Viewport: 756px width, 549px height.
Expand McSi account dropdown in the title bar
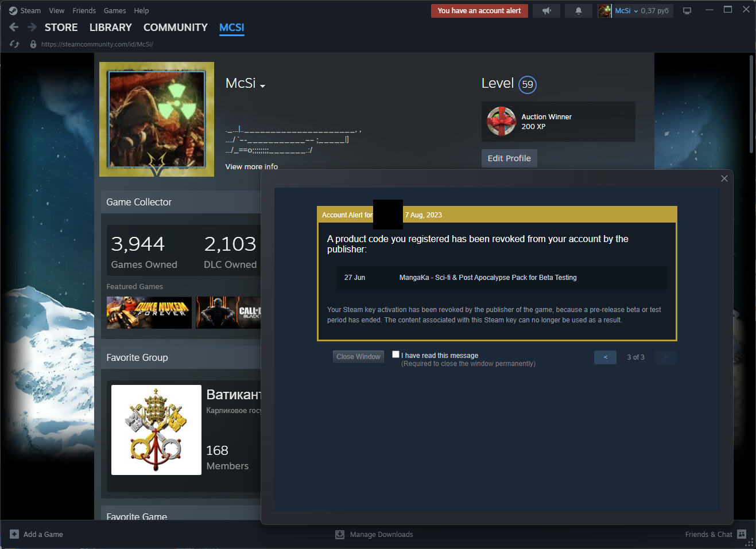pos(635,11)
